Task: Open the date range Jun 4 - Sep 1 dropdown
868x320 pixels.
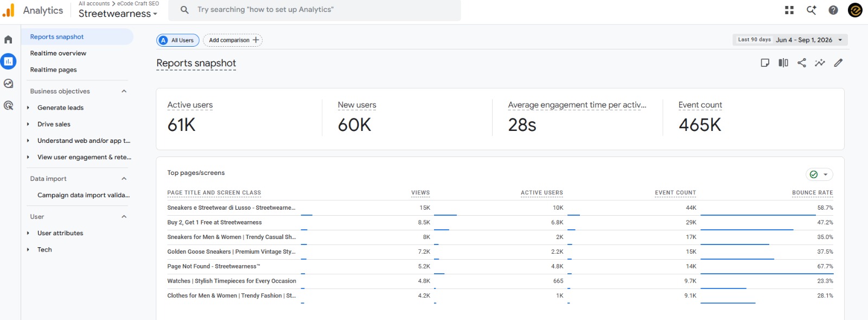Action: tap(790, 40)
